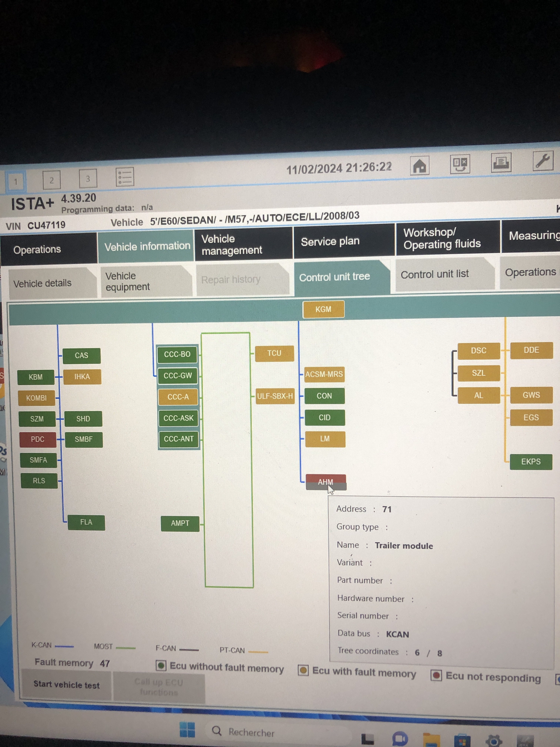This screenshot has height=747, width=560.
Task: Click the home icon in top toolbar
Action: point(420,165)
